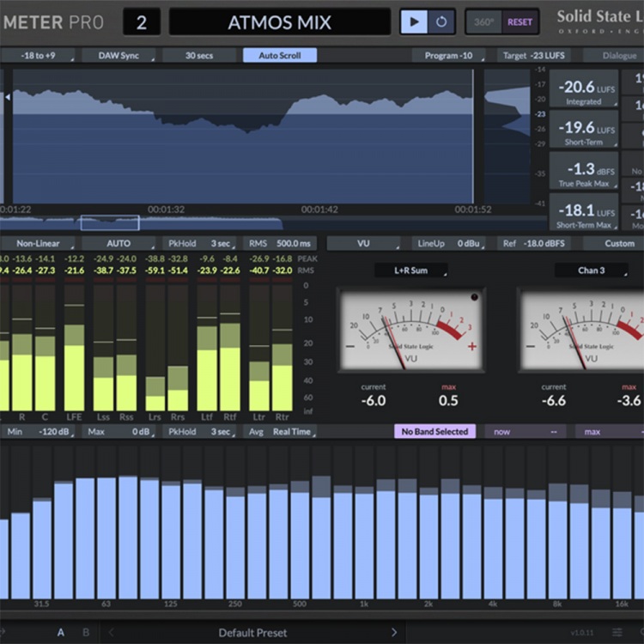
Task: Open the Chan 3 source dropdown
Action: [591, 270]
